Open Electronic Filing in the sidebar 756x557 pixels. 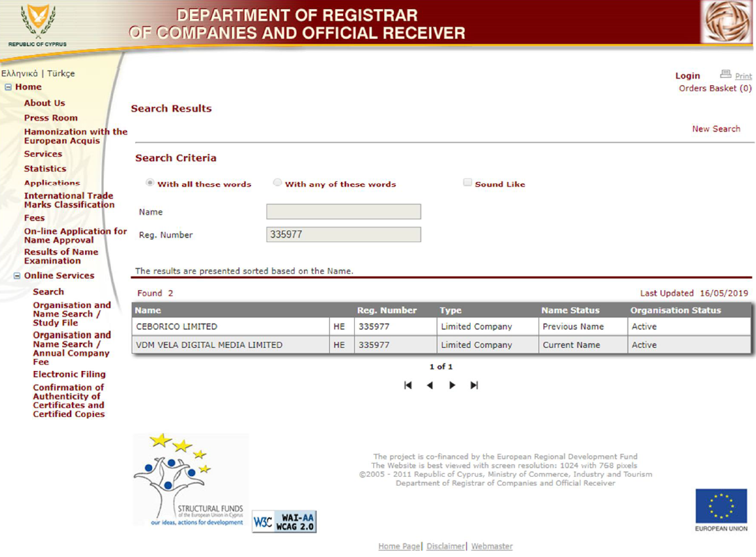(68, 374)
